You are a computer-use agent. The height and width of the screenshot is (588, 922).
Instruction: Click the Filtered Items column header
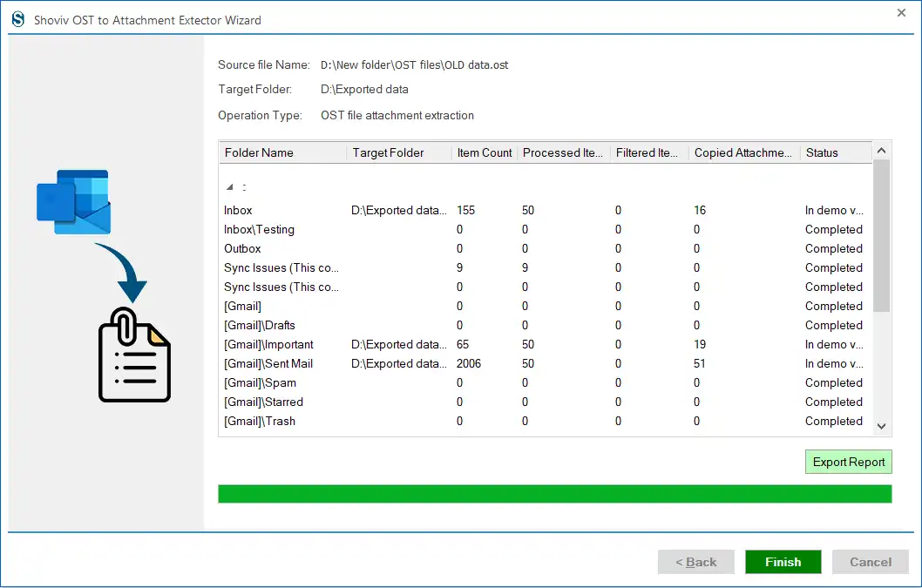click(649, 152)
